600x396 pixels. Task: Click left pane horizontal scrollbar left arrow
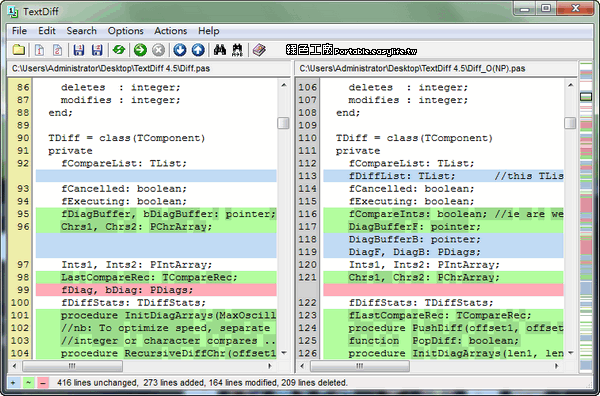[x=15, y=366]
